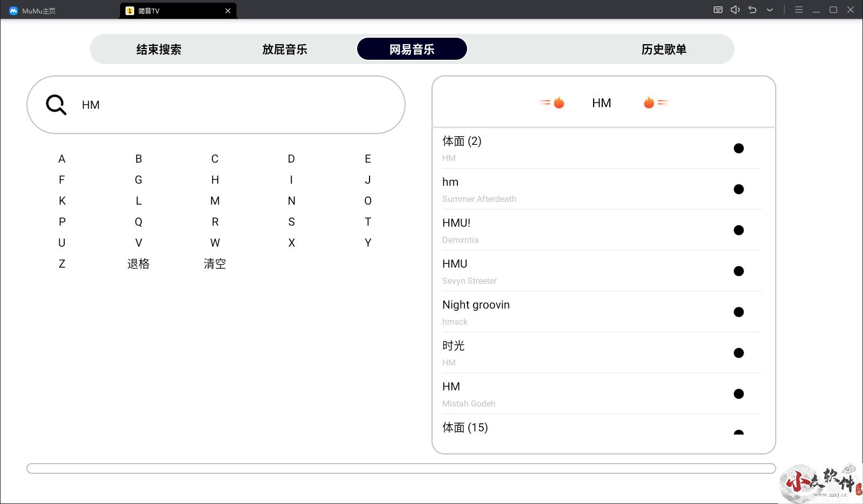Select the song HMU! by Demxntia
Screen dimensions: 863x504
tap(602, 230)
